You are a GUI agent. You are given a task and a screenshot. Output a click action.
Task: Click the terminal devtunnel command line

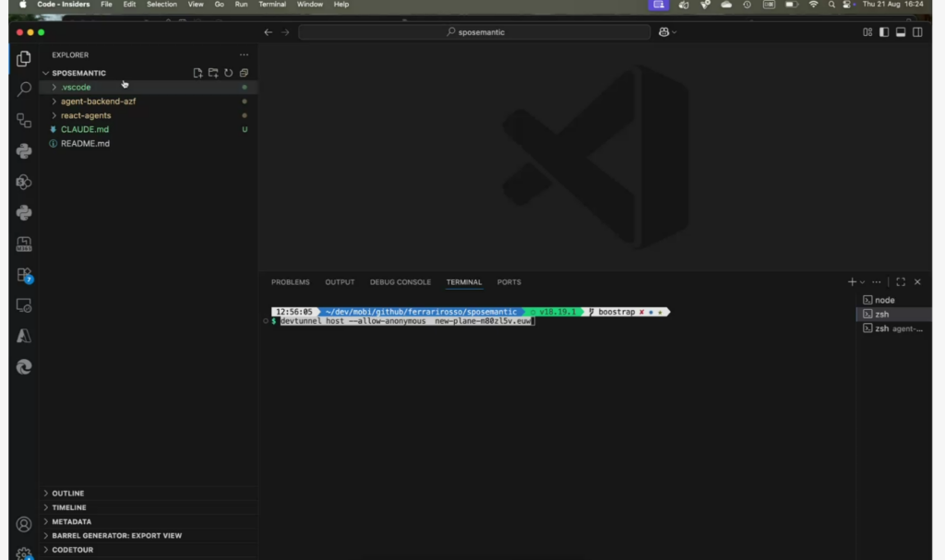click(x=407, y=321)
